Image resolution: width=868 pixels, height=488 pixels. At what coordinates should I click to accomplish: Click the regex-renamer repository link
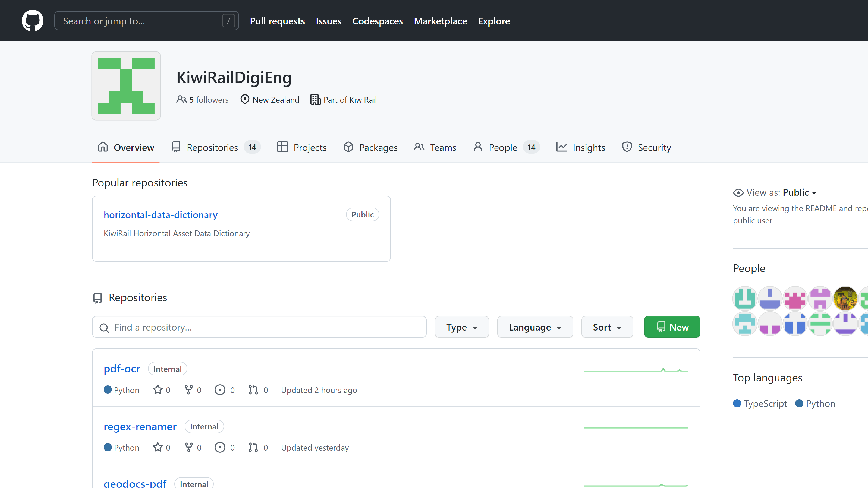pos(140,426)
